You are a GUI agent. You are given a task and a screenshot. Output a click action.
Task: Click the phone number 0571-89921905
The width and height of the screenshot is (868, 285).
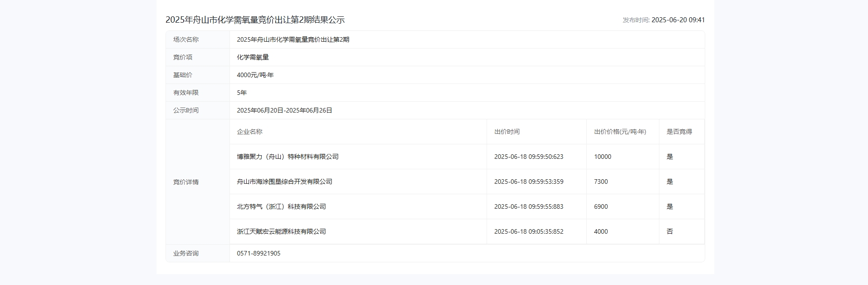pyautogui.click(x=258, y=253)
